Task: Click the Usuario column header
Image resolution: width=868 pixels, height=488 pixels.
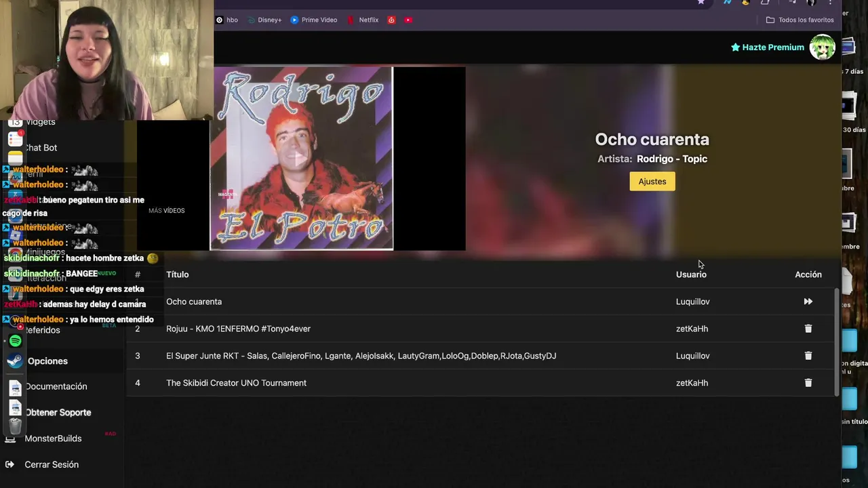Action: click(x=691, y=274)
